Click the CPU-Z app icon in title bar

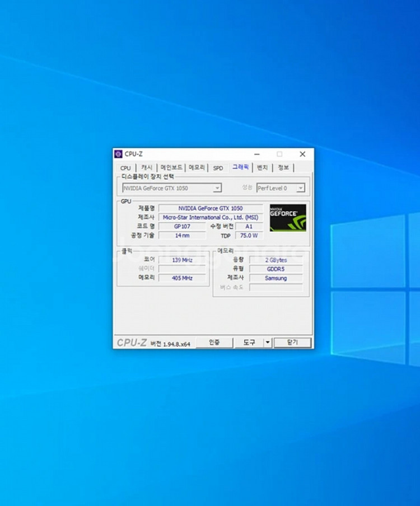[119, 154]
